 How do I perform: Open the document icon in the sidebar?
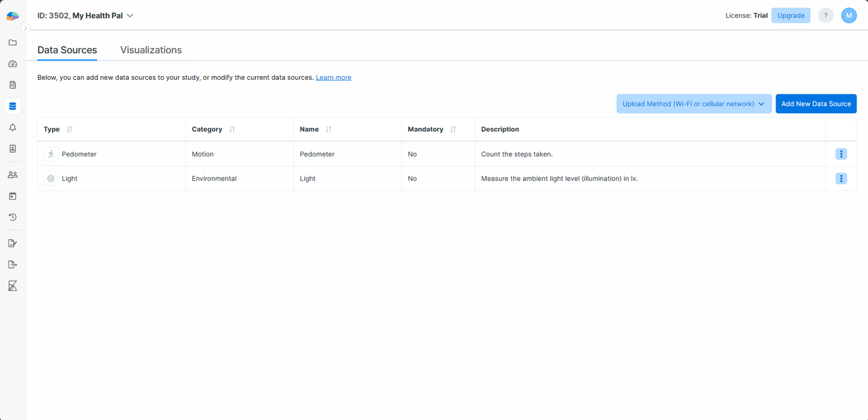(13, 85)
